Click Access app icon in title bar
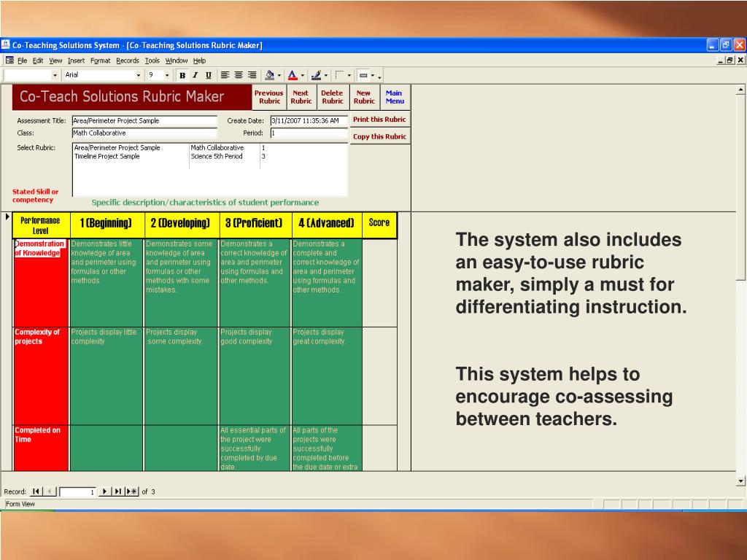The width and height of the screenshot is (747, 560). [x=5, y=44]
